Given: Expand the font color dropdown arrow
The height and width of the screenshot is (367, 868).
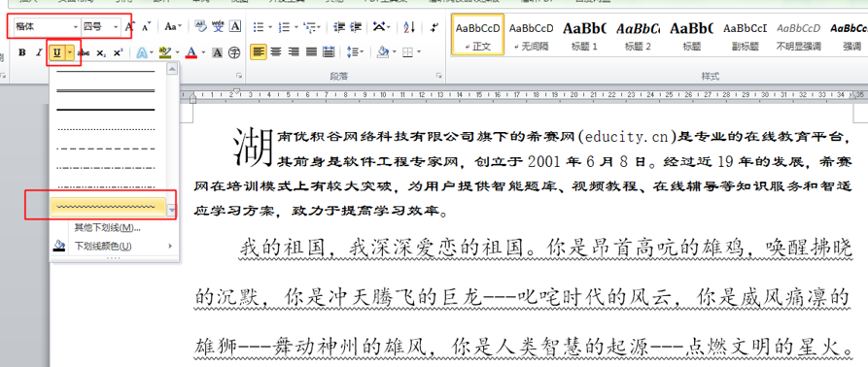Looking at the screenshot, I should coord(203,52).
